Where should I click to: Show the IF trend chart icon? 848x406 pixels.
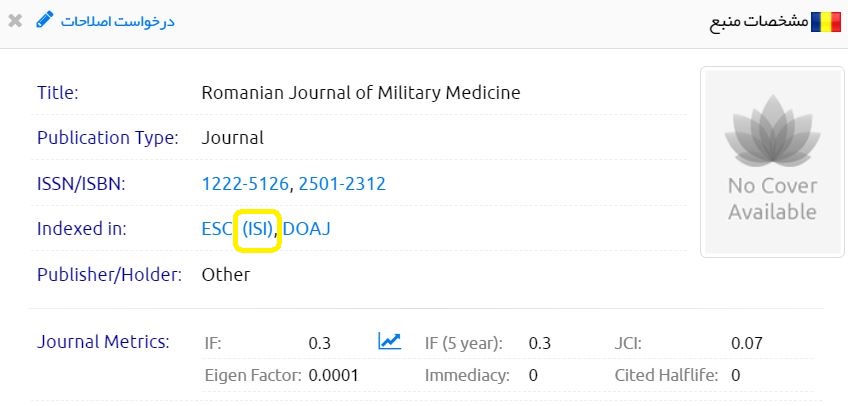point(389,342)
